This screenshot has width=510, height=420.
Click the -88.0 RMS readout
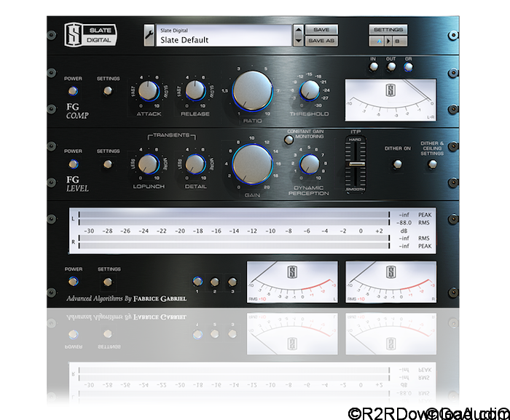pyautogui.click(x=404, y=223)
